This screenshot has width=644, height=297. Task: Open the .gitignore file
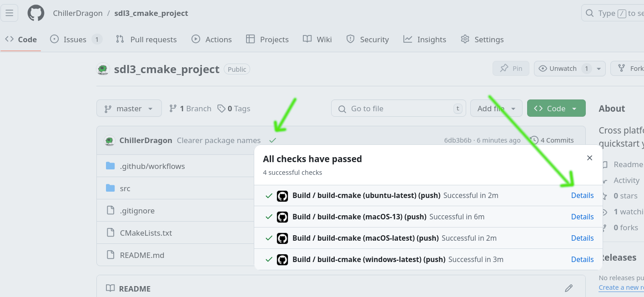(x=137, y=211)
